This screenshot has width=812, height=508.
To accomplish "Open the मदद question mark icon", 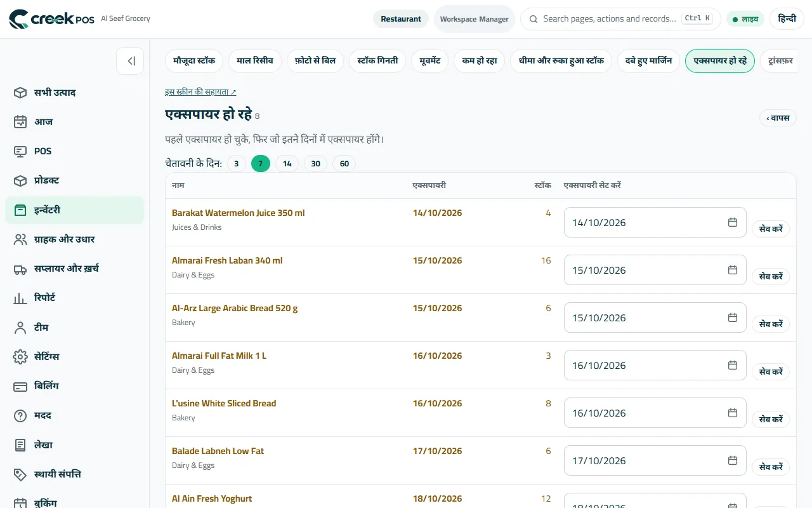I will [20, 415].
